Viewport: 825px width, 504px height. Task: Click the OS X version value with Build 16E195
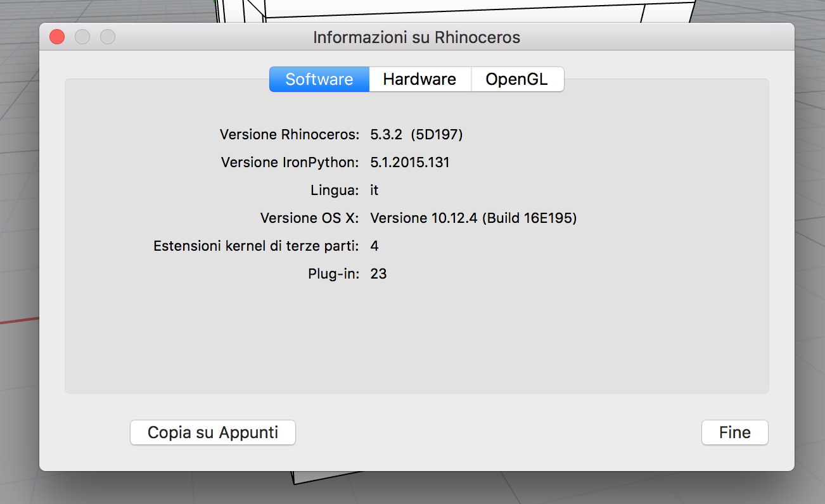(x=473, y=218)
